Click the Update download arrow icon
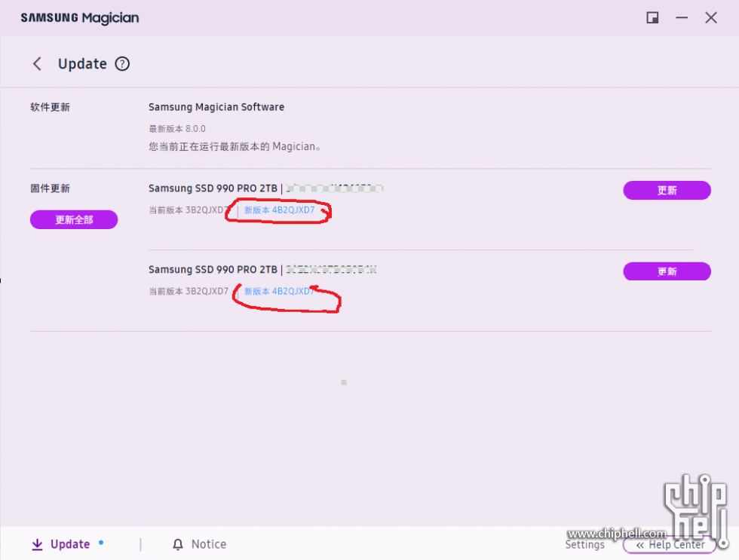739x560 pixels. tap(37, 544)
